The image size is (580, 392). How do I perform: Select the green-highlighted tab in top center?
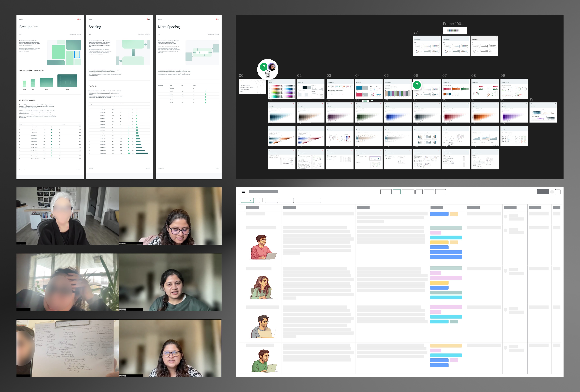(397, 192)
